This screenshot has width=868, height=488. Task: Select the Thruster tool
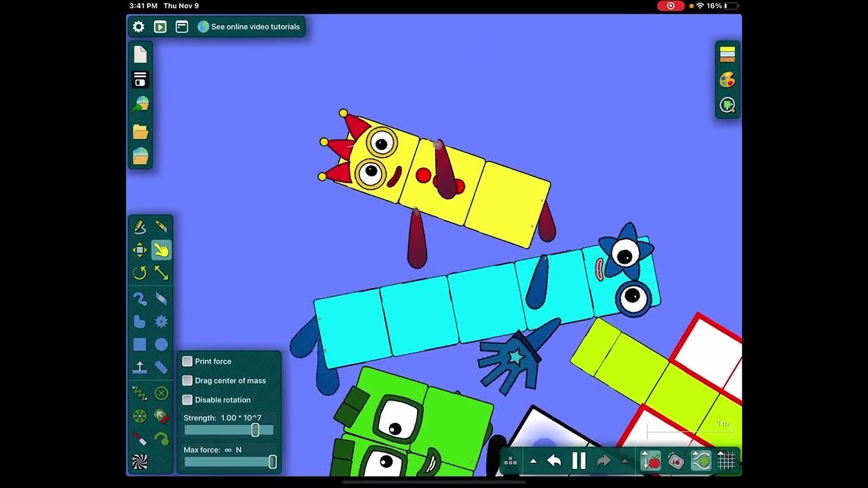coord(161,416)
